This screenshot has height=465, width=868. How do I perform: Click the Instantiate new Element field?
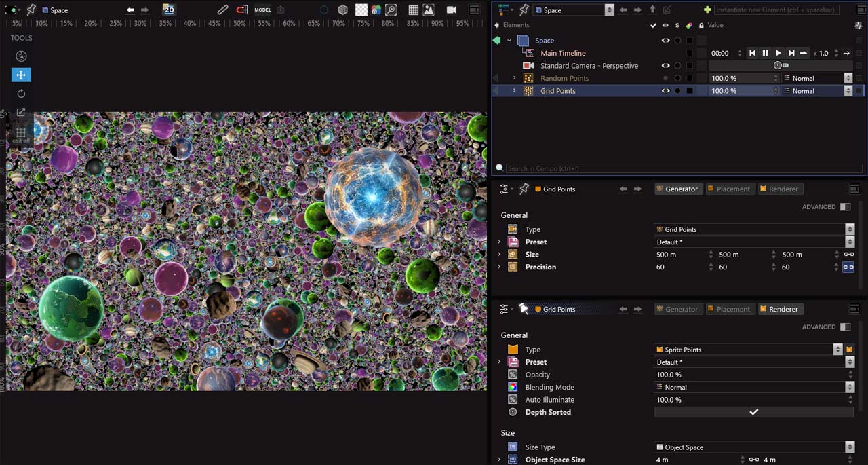pyautogui.click(x=776, y=10)
